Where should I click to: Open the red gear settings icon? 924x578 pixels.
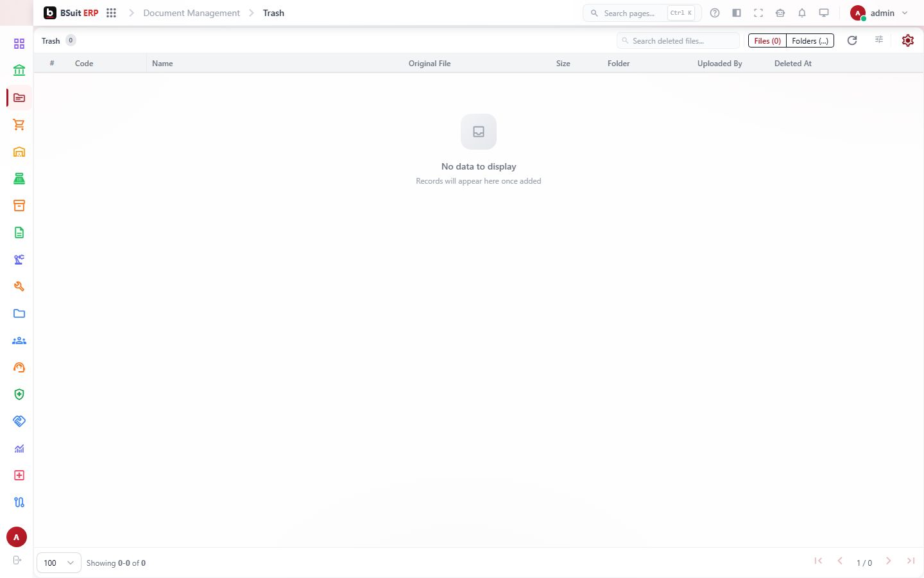[x=908, y=40]
